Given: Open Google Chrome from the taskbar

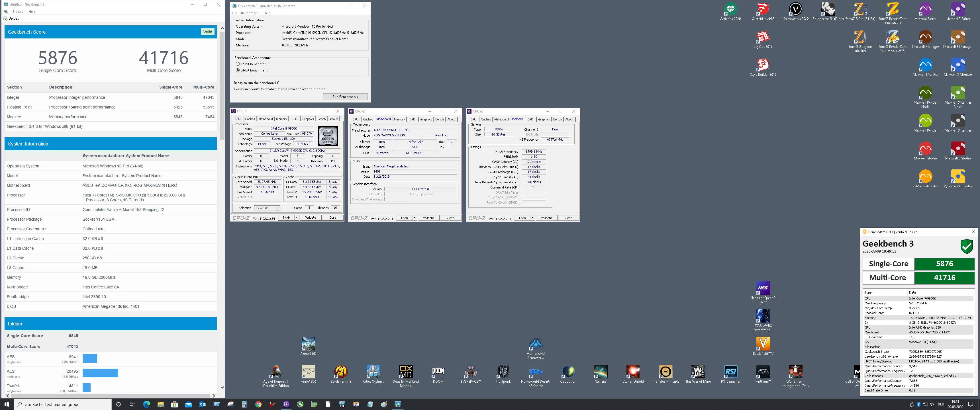Looking at the screenshot, I should (258, 404).
